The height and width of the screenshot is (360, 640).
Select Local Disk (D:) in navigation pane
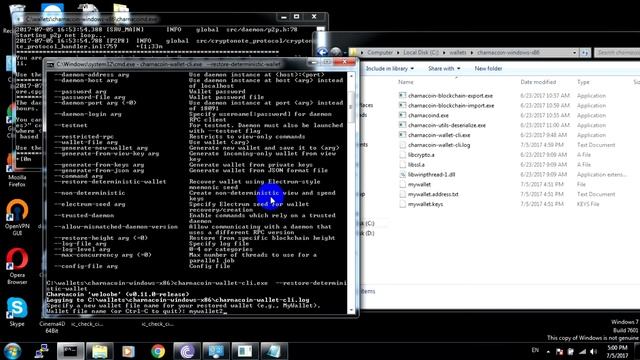[x=367, y=233]
